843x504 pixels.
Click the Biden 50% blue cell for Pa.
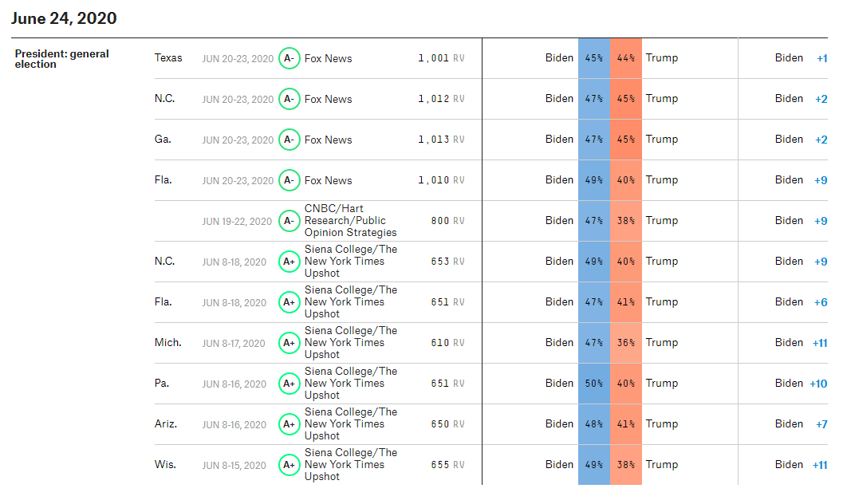click(x=594, y=384)
